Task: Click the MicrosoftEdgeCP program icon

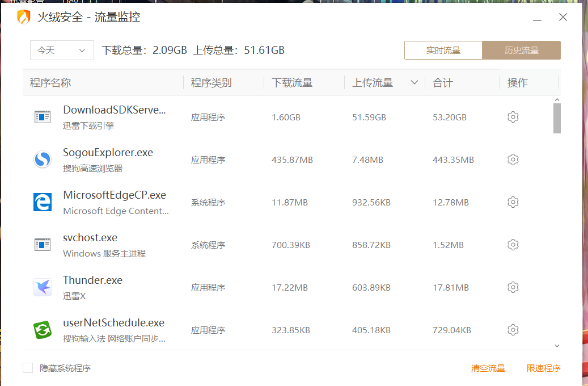Action: 42,202
